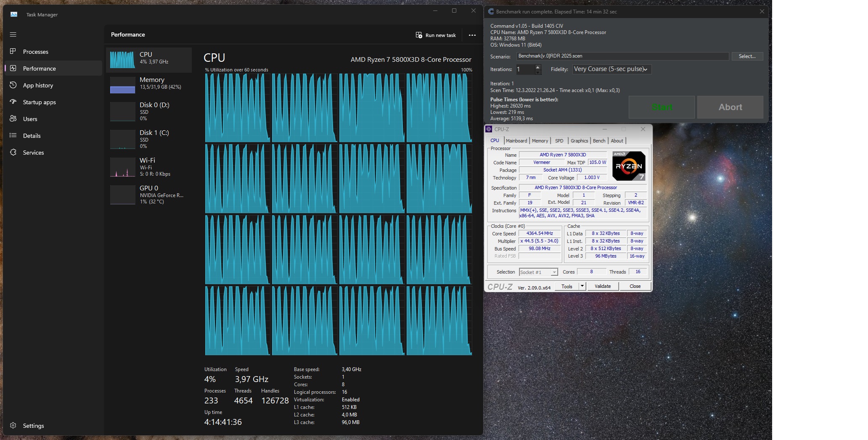The width and height of the screenshot is (868, 440).
Task: Increase Iterations with up stepper arrow
Action: click(x=538, y=67)
